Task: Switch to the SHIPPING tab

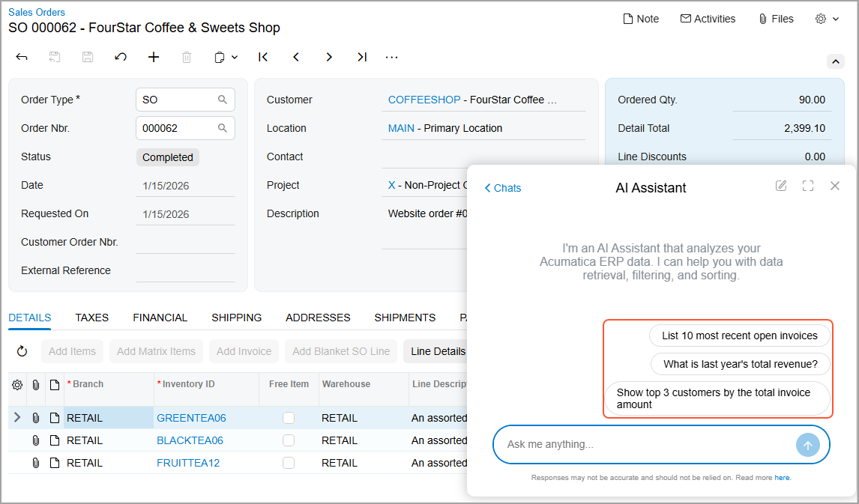Action: coord(237,318)
